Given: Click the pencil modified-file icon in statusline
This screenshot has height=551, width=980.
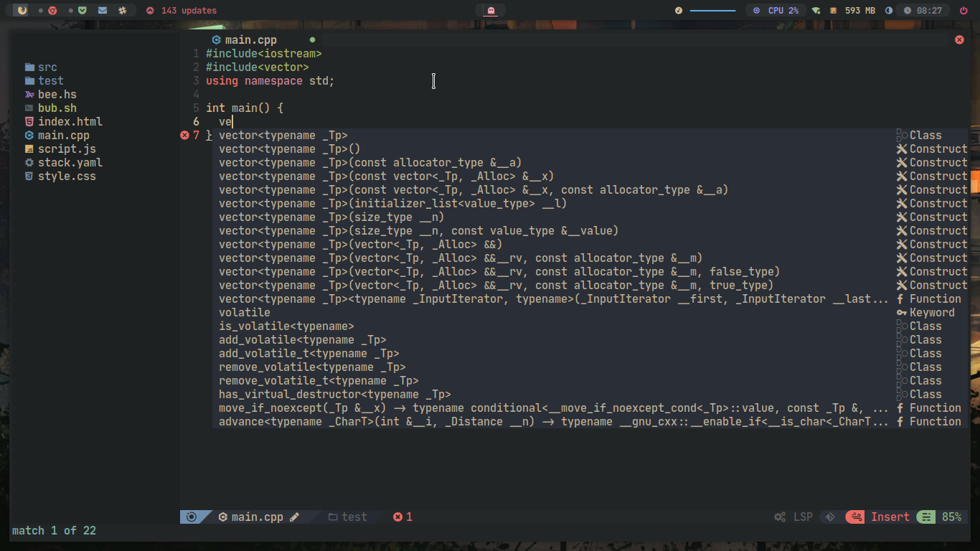Looking at the screenshot, I should click(x=295, y=517).
